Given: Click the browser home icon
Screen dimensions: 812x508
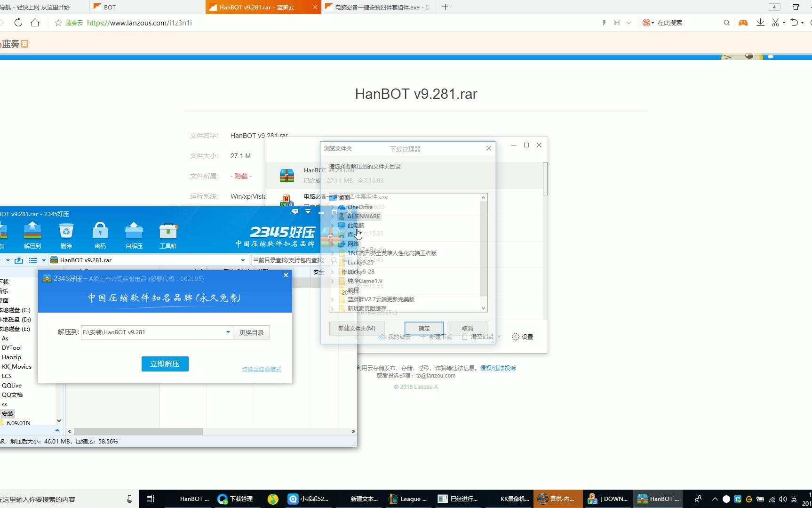Looking at the screenshot, I should [35, 23].
